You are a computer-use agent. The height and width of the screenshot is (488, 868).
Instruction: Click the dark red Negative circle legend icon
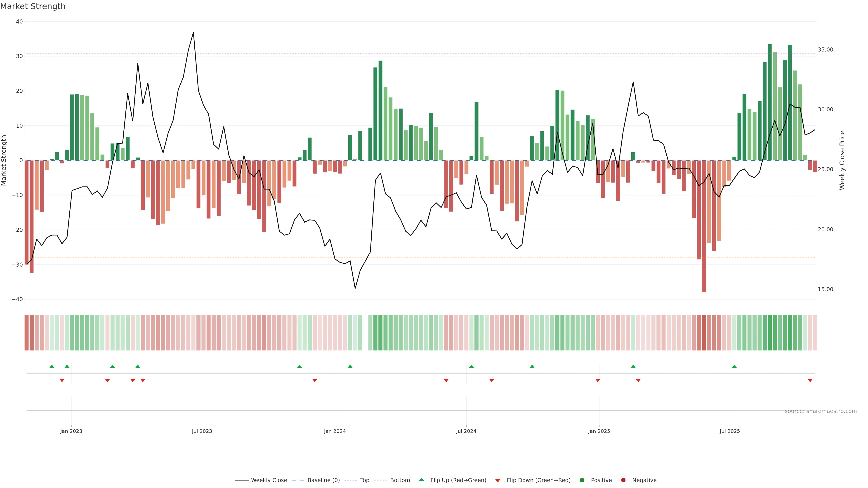(623, 480)
